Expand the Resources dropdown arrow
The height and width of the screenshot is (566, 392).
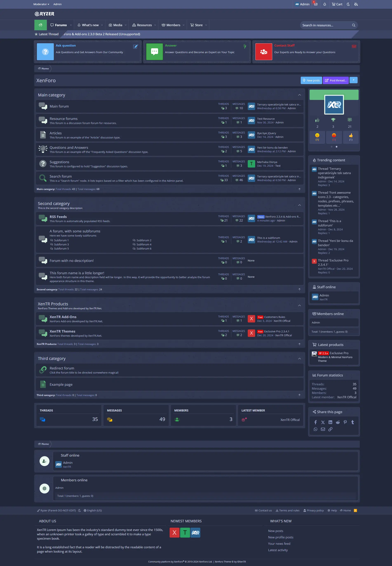tap(155, 25)
